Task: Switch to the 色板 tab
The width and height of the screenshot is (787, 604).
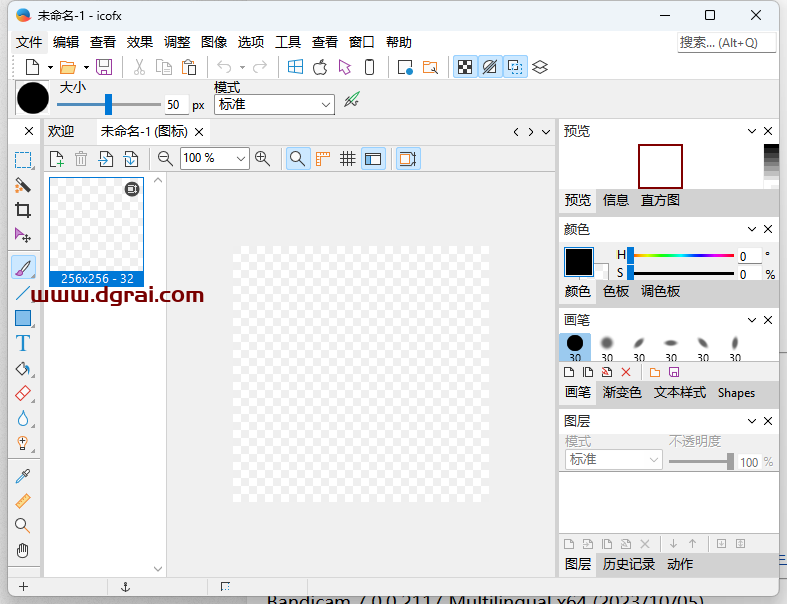Action: coord(616,291)
